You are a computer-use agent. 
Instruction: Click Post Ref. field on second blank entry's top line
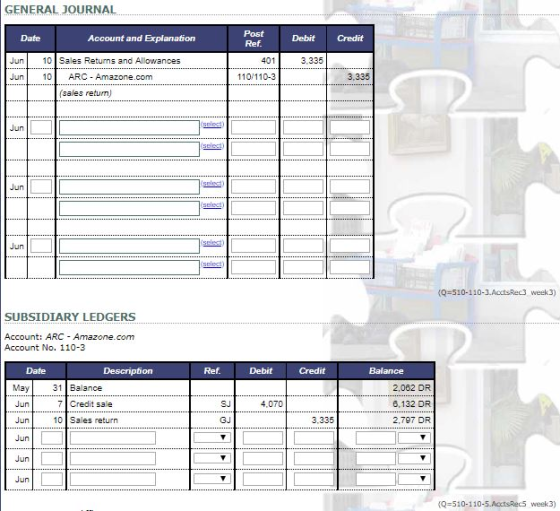pos(253,187)
